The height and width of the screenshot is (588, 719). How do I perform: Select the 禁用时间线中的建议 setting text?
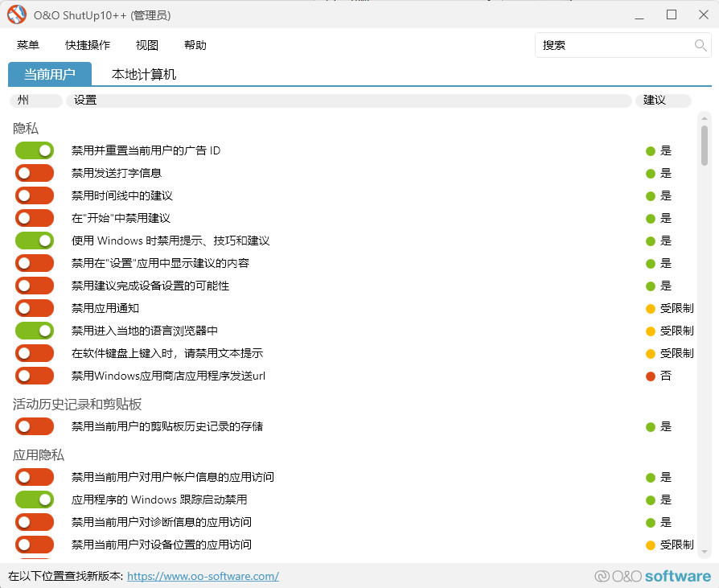pos(122,195)
